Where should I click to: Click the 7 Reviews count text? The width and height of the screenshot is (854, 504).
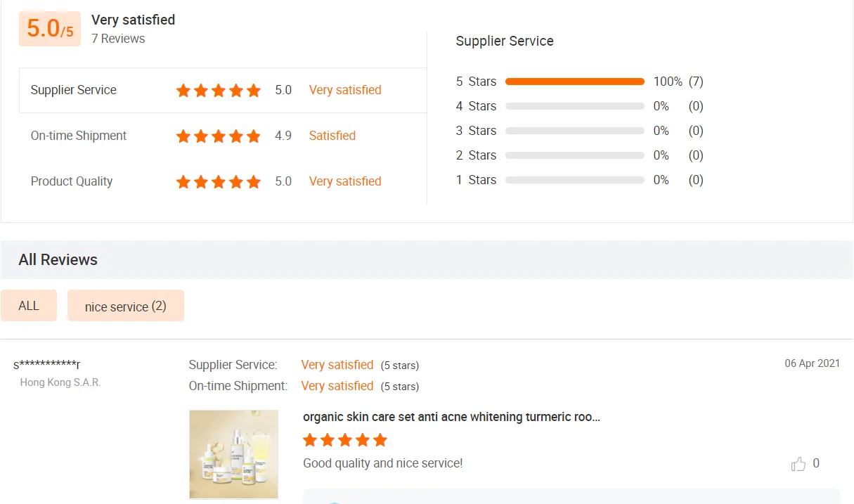click(x=118, y=39)
